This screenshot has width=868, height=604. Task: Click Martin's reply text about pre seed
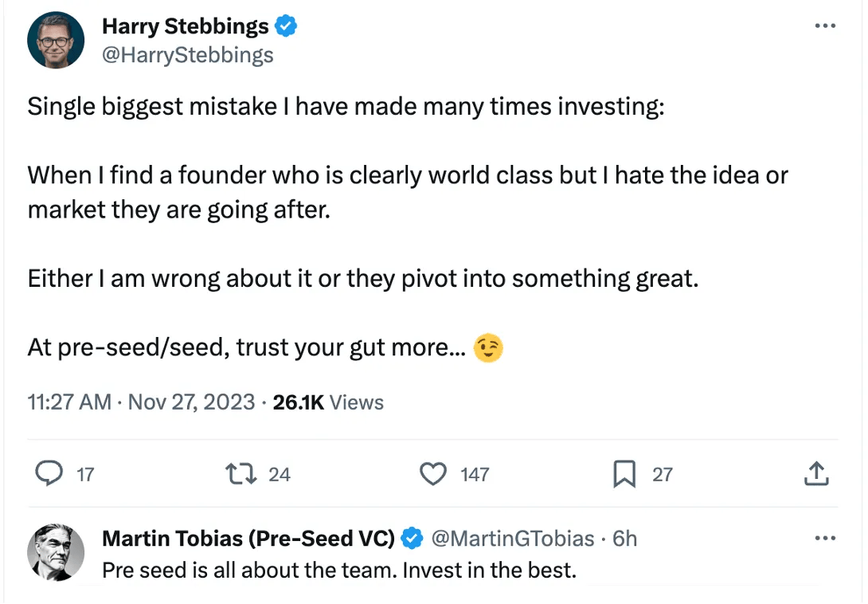pos(338,570)
